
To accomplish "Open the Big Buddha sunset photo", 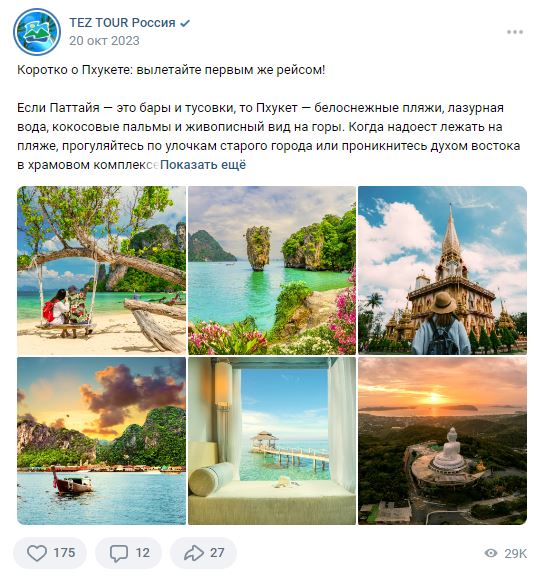I will tap(442, 441).
